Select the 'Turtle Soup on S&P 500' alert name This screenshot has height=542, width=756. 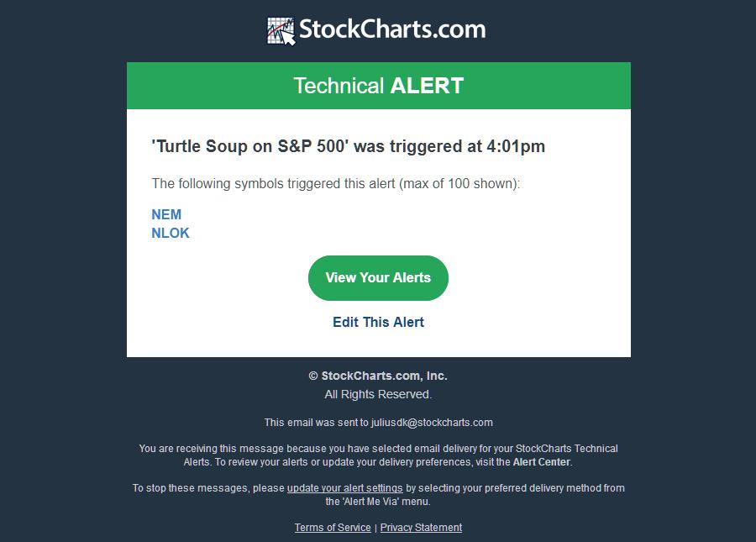pyautogui.click(x=250, y=146)
